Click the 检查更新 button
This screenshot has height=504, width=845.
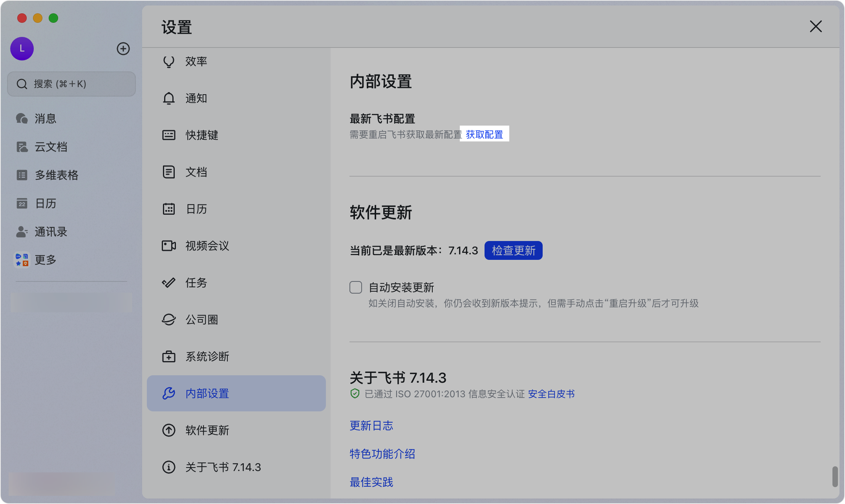pyautogui.click(x=514, y=250)
